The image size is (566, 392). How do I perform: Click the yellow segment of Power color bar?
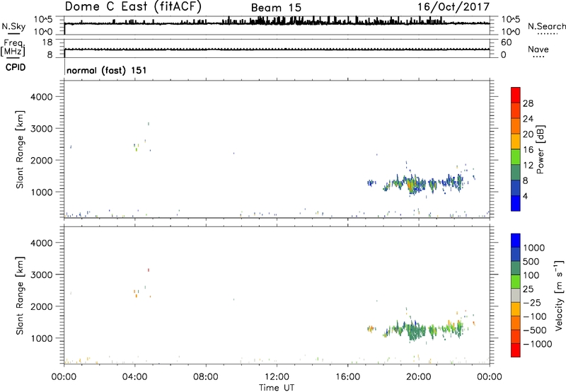[x=516, y=142]
